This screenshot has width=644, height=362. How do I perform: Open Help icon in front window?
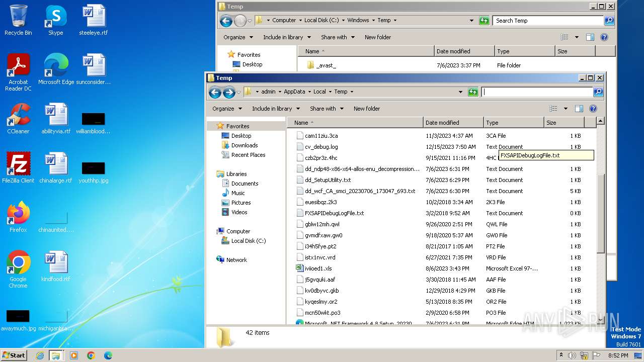click(x=593, y=109)
